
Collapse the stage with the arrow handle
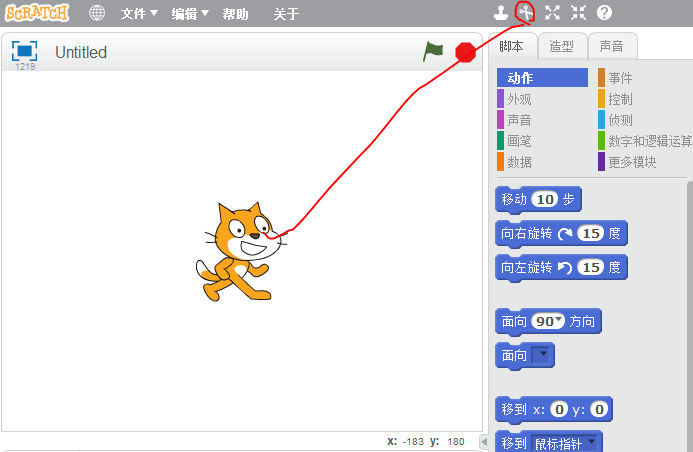tap(484, 441)
